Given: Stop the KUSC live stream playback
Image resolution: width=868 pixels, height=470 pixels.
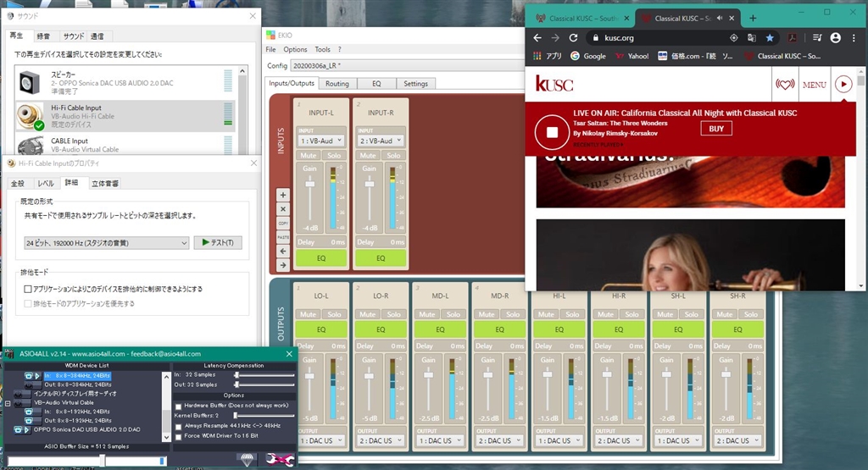Looking at the screenshot, I should point(552,132).
